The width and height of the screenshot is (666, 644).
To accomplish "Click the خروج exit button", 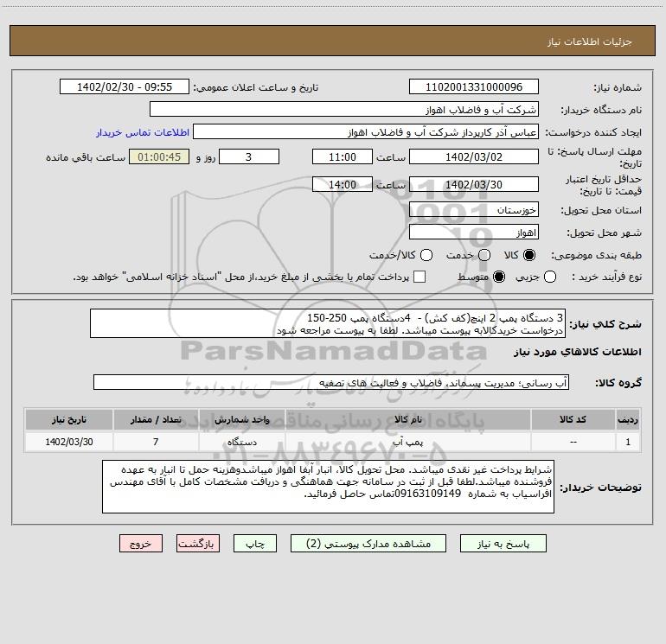I will 141,544.
